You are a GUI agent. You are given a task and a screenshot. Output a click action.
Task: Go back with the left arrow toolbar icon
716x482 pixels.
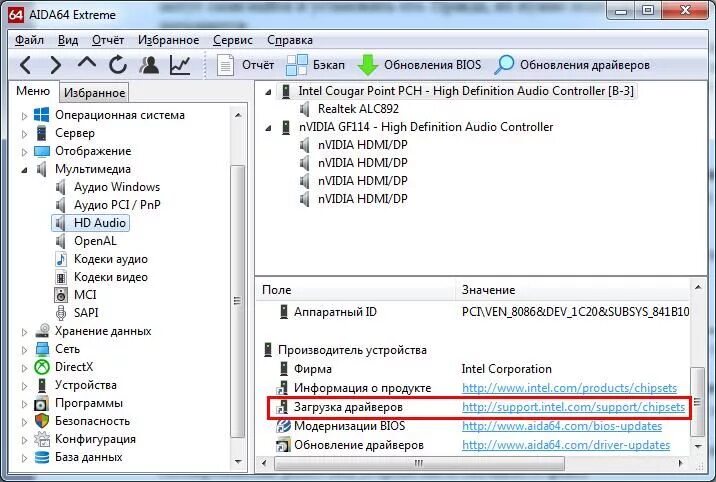point(26,65)
